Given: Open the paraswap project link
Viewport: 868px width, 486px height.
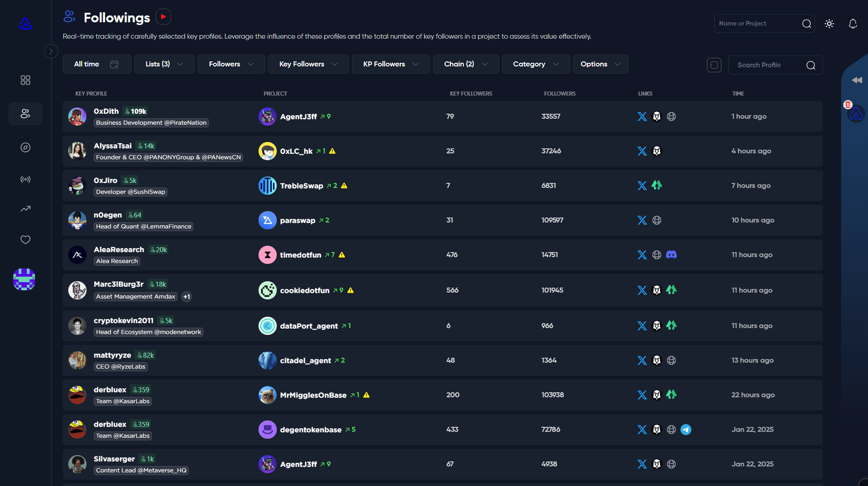Looking at the screenshot, I should pos(297,220).
